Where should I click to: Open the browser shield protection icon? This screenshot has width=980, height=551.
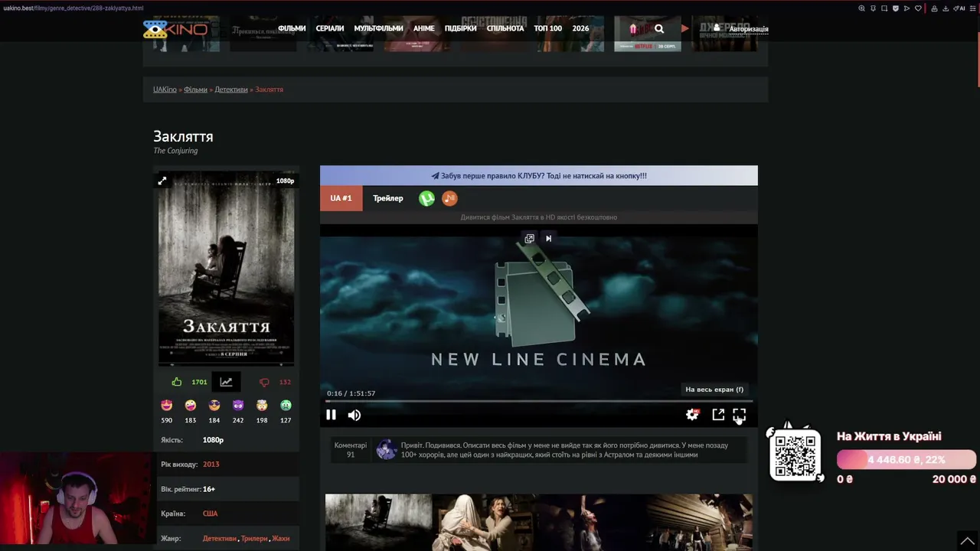pyautogui.click(x=896, y=8)
